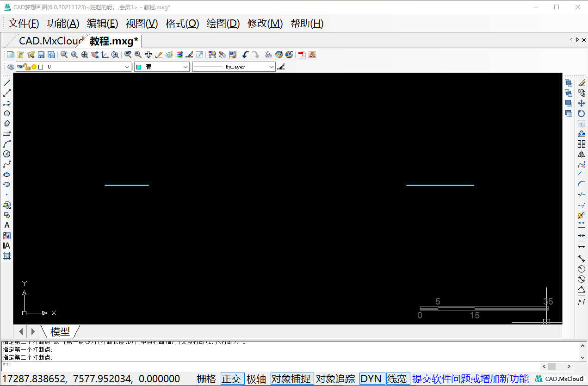Click the CAD.MxCloud button in status bar
Image resolution: width=588 pixels, height=386 pixels.
point(559,379)
